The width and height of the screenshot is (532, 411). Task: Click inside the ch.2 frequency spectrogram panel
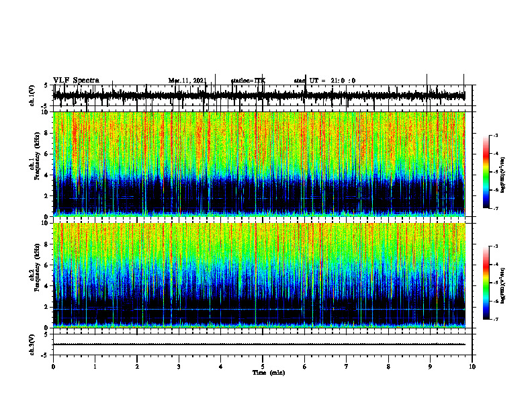click(x=259, y=275)
